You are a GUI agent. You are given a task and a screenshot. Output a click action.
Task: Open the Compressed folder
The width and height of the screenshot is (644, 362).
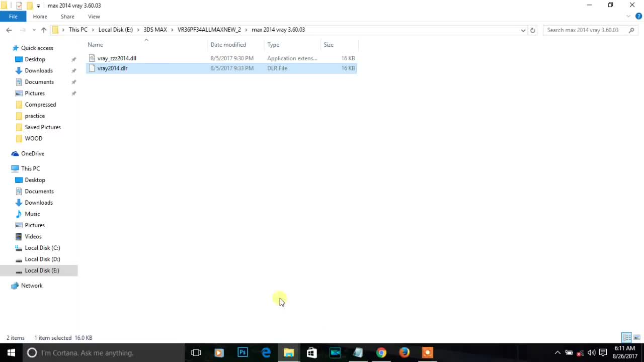[40, 105]
